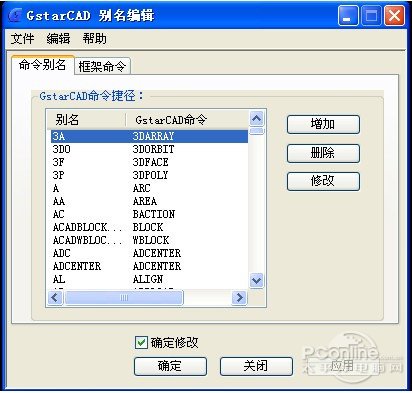
Task: Select the AA alias row
Action: (x=149, y=201)
